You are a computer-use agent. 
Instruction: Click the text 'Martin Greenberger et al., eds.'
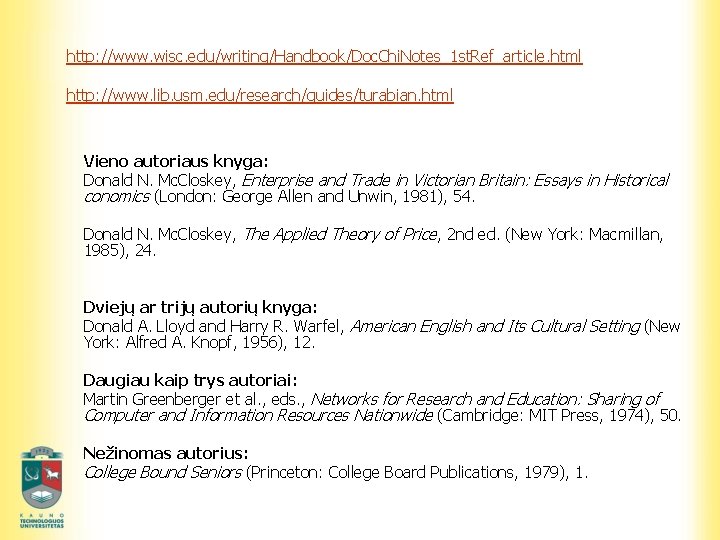pyautogui.click(x=194, y=399)
